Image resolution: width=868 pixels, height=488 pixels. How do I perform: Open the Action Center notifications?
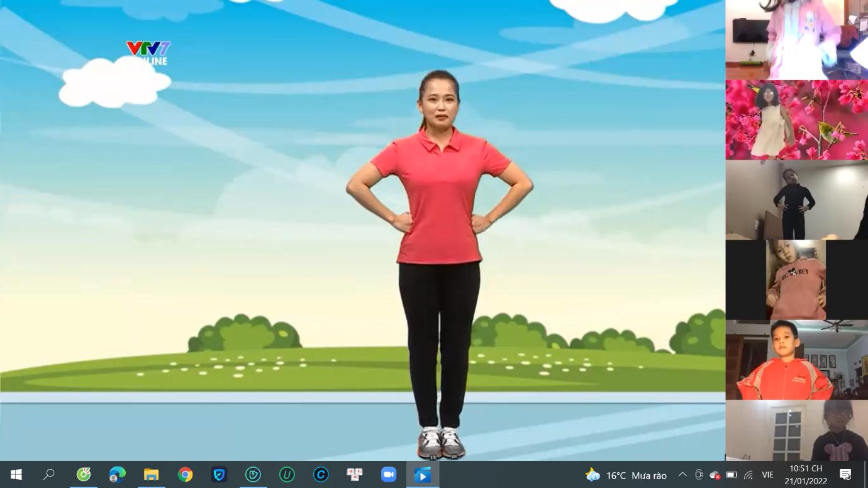pos(845,475)
